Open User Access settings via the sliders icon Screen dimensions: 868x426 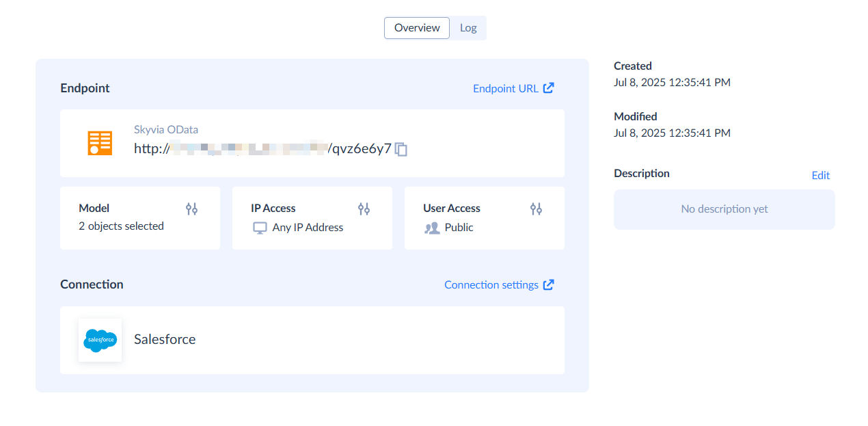[537, 209]
